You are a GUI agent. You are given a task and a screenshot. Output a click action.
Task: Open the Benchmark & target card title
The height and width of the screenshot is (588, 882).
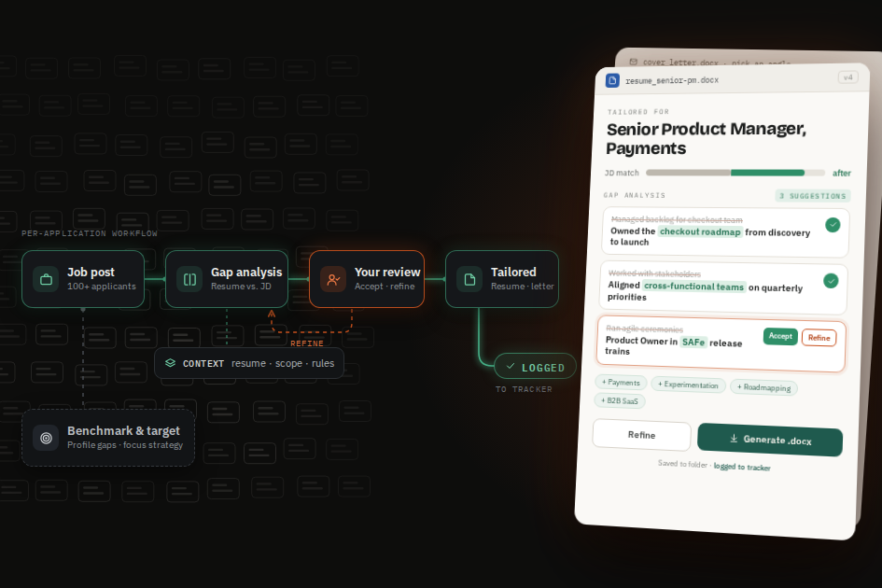pos(124,430)
